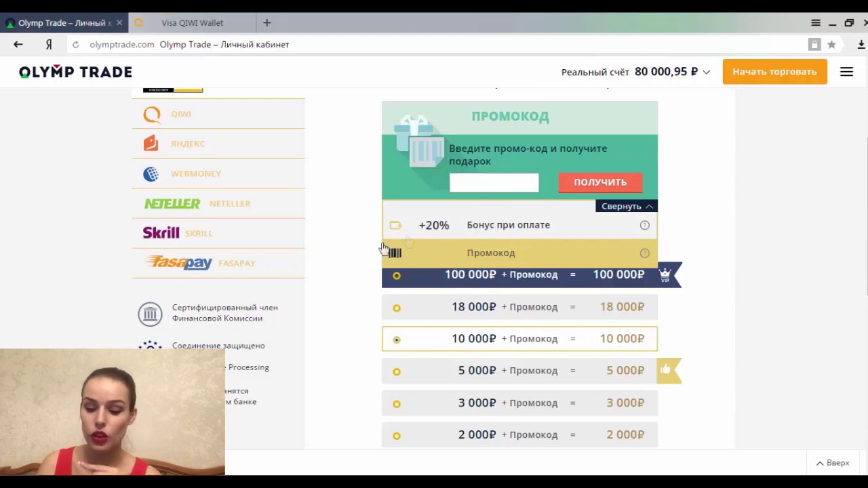Go back using the browser back arrow

click(x=18, y=44)
